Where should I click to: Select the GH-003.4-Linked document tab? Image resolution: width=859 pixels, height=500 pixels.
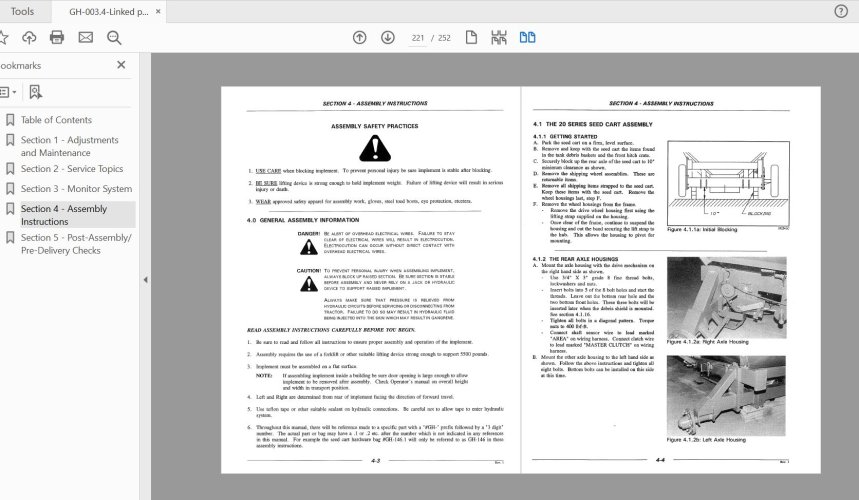click(108, 11)
